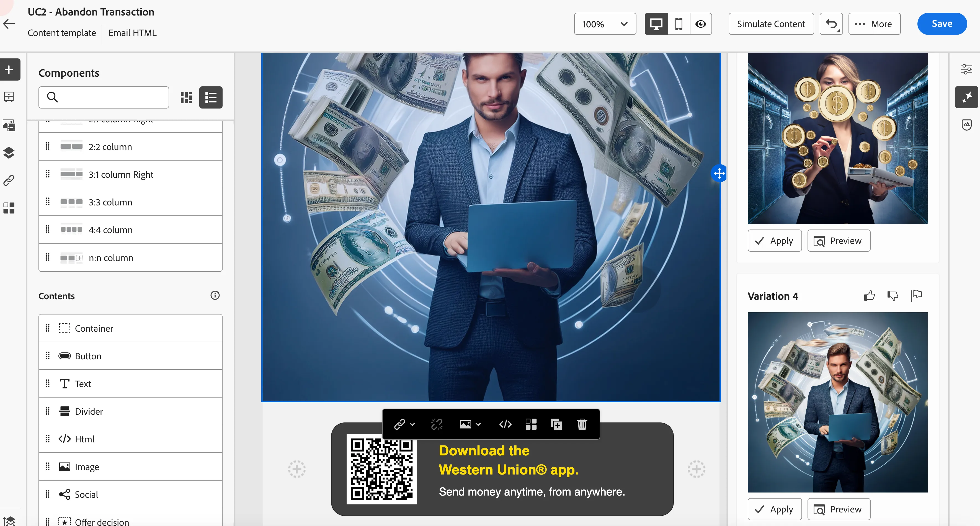Thumbs up Variation 4
980x526 pixels.
pyautogui.click(x=869, y=295)
